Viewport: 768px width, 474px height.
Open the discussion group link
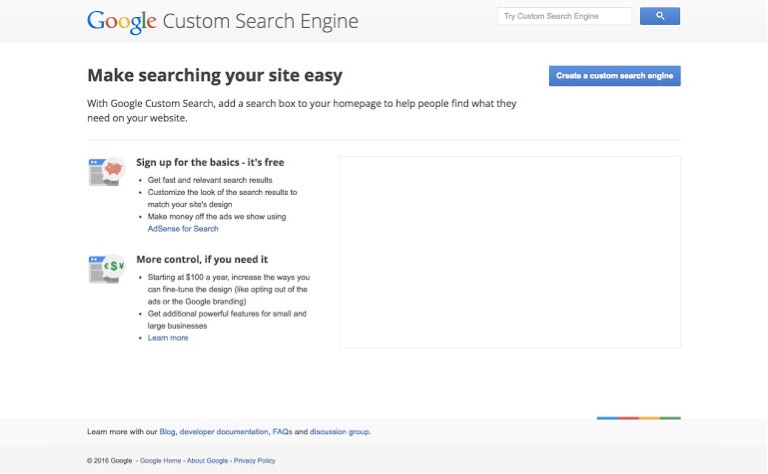pyautogui.click(x=340, y=432)
